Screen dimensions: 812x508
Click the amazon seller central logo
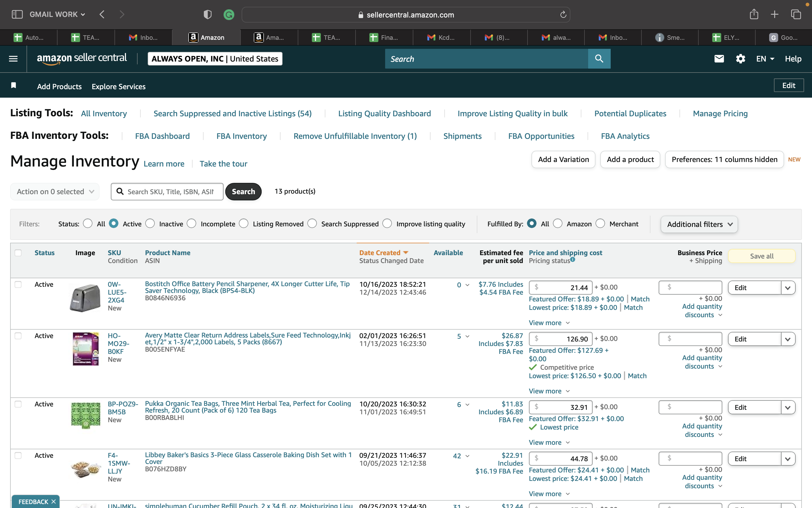pos(82,59)
